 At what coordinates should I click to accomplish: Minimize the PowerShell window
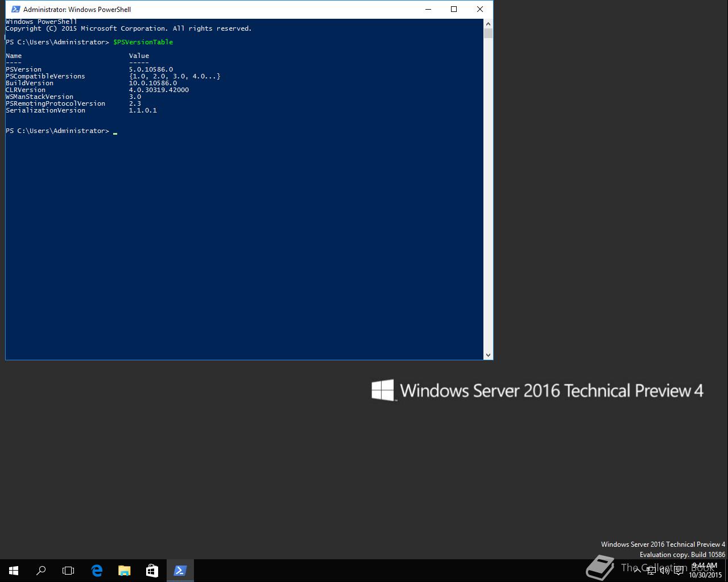click(x=428, y=9)
